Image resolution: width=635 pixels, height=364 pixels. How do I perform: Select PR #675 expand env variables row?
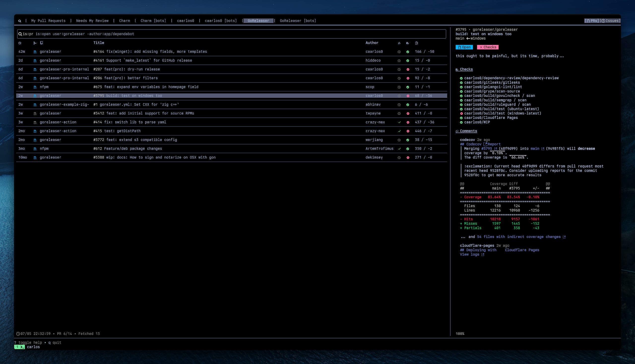[231, 87]
